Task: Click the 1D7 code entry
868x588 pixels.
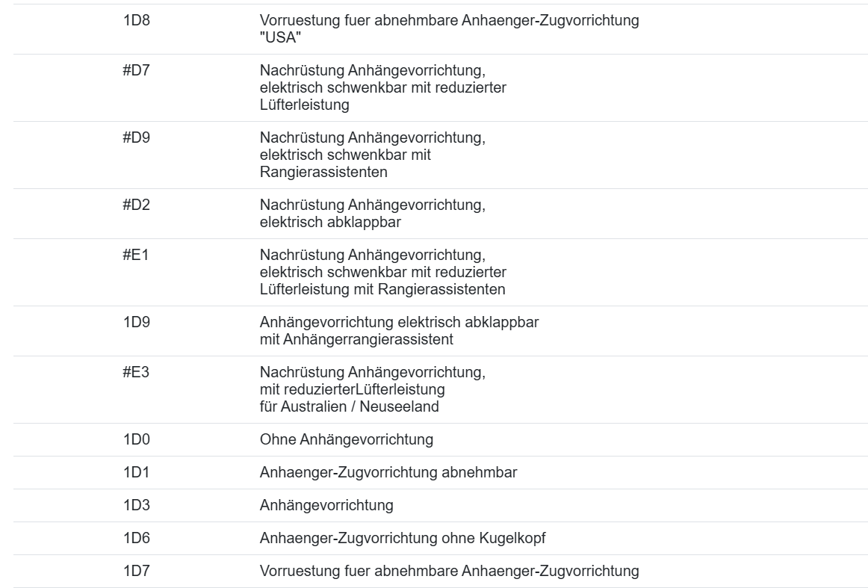Action: coord(136,571)
